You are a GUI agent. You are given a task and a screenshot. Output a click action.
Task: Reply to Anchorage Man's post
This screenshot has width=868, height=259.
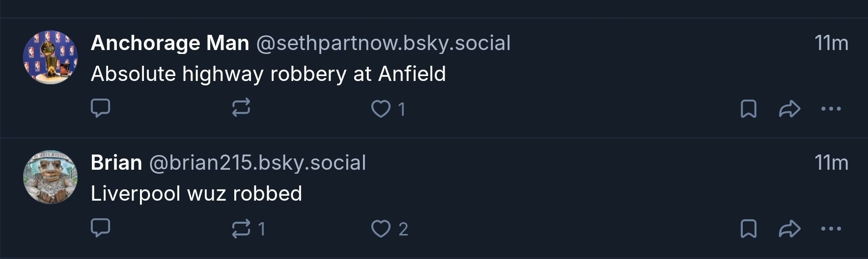click(101, 108)
